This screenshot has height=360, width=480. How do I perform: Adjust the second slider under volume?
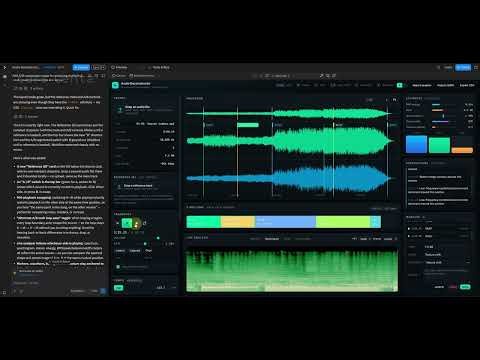(x=145, y=244)
